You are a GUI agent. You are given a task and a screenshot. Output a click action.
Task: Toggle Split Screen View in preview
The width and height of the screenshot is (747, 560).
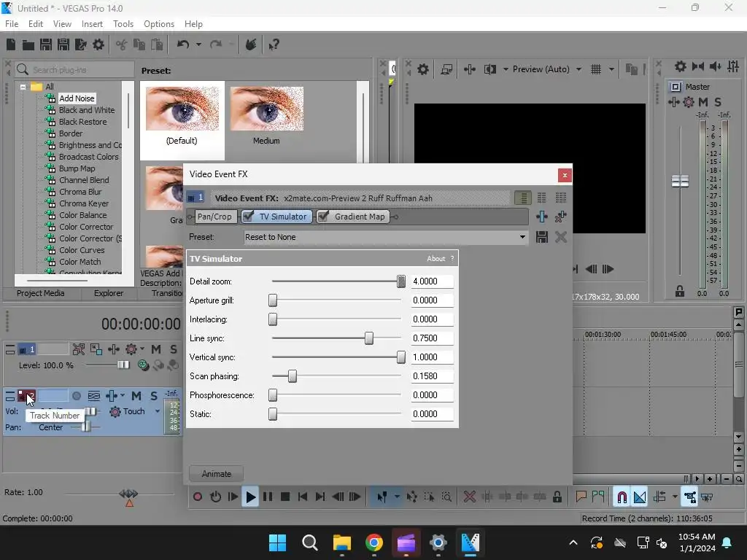tap(489, 69)
